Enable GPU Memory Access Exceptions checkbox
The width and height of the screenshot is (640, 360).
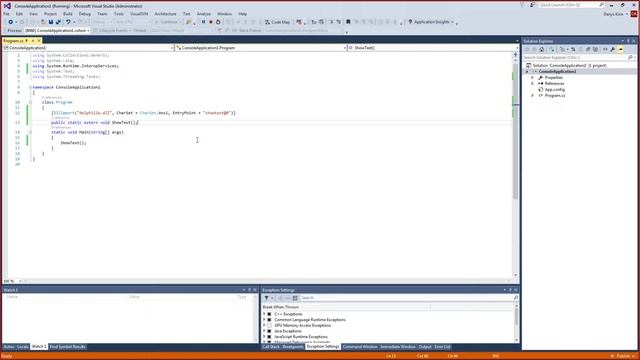coord(269,326)
